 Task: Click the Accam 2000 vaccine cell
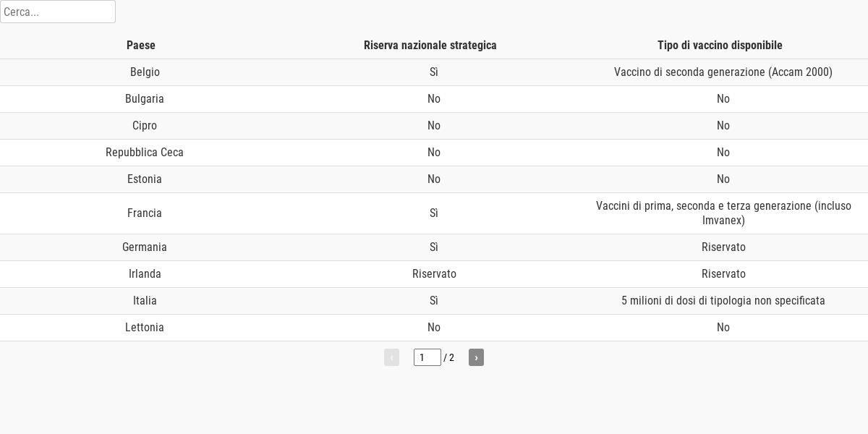click(x=723, y=72)
